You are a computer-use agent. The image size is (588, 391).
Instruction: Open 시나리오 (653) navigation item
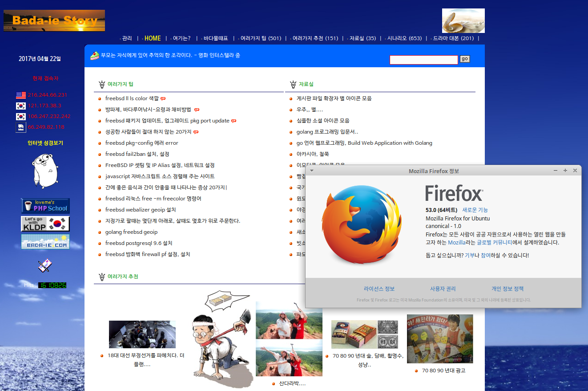click(x=404, y=38)
